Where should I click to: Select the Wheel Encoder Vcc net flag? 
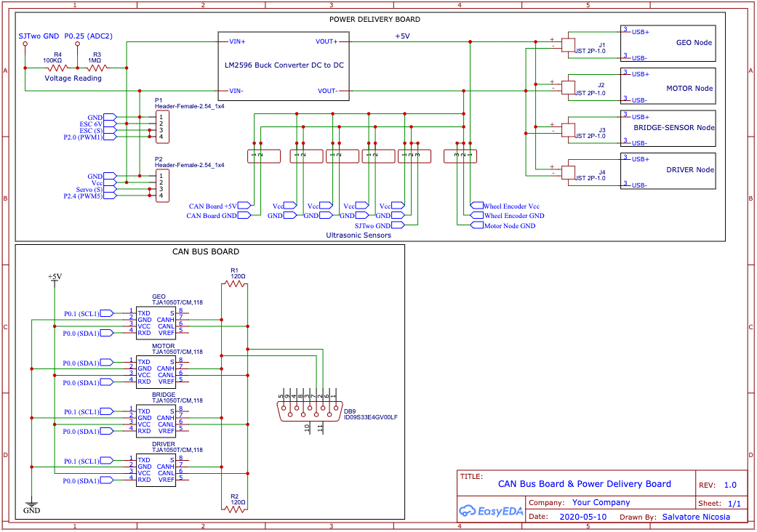[x=477, y=206]
